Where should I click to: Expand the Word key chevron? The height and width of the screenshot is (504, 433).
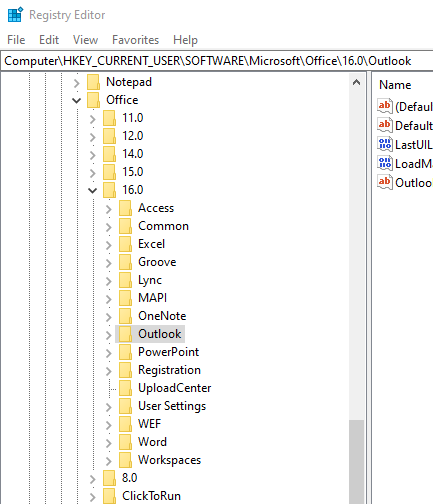pos(109,443)
